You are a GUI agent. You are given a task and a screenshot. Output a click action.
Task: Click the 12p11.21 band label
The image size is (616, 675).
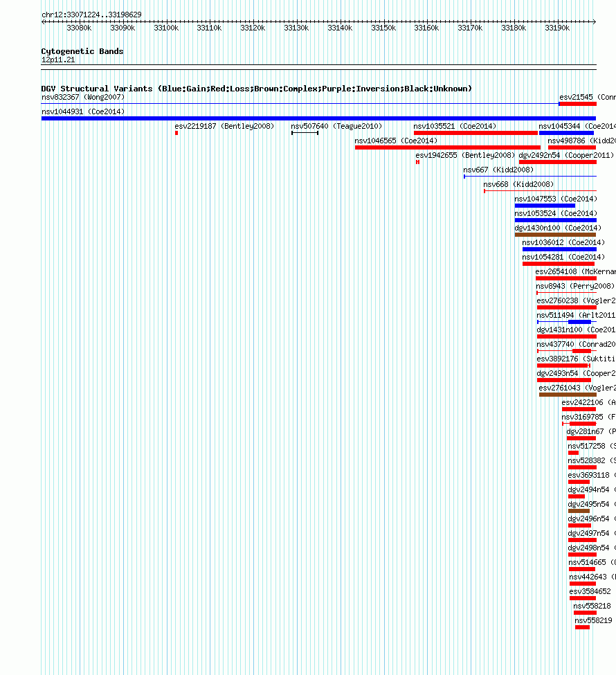click(x=58, y=60)
